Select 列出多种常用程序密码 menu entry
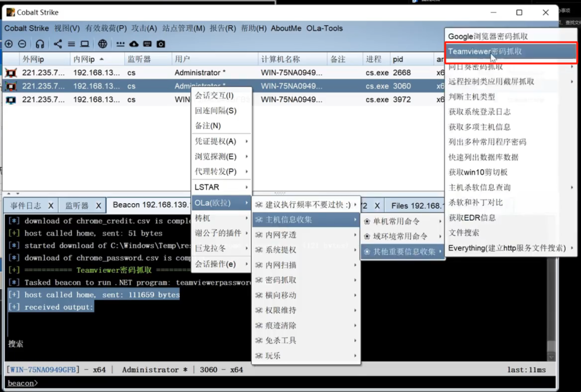 [x=511, y=142]
